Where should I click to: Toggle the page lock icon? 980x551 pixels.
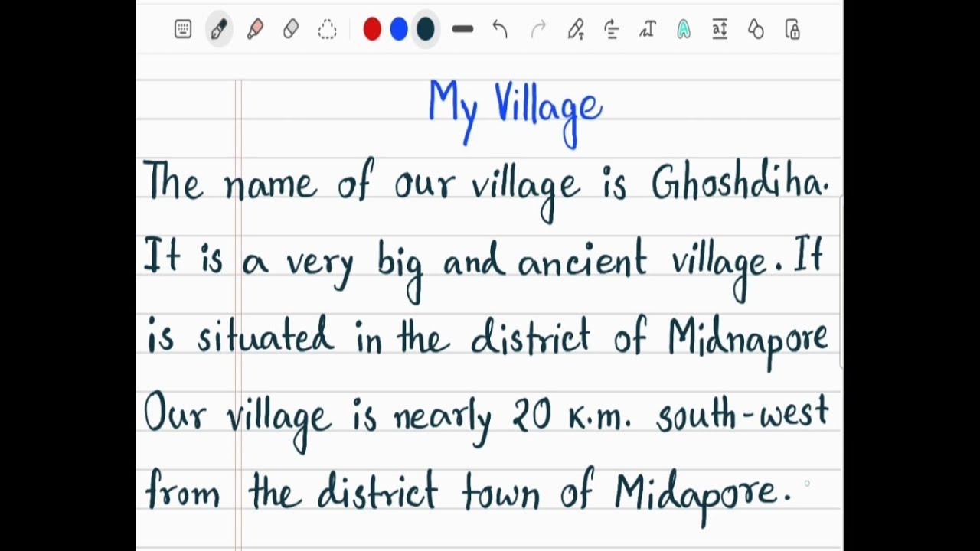pyautogui.click(x=792, y=30)
